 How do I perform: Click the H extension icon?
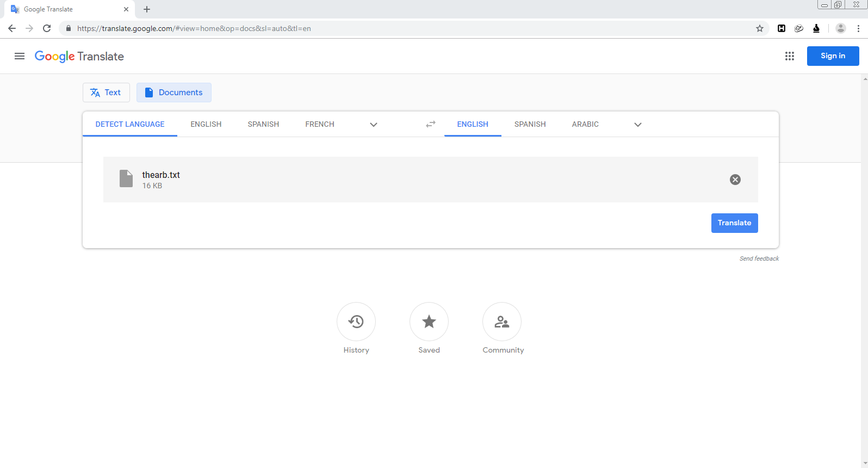[782, 28]
